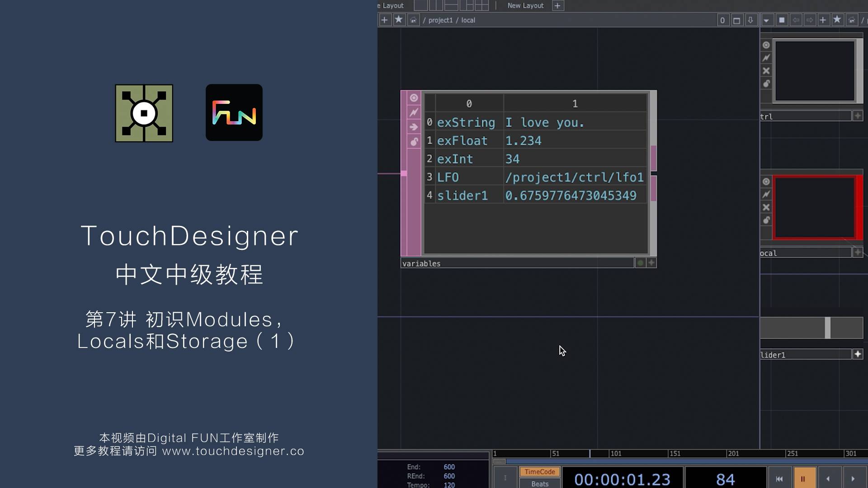Click the plus icon before project1 path
Image resolution: width=868 pixels, height=488 pixels.
coord(384,20)
